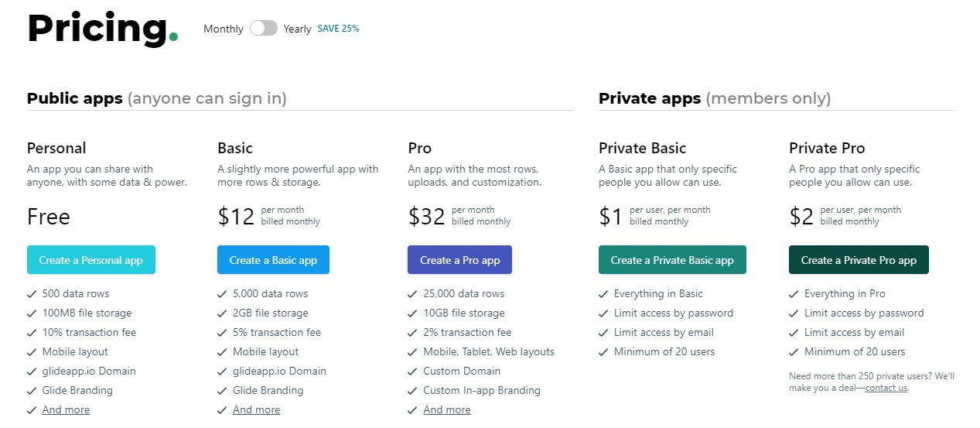This screenshot has width=980, height=428.
Task: Click the checkmark next to Everything in Basic
Action: [603, 294]
